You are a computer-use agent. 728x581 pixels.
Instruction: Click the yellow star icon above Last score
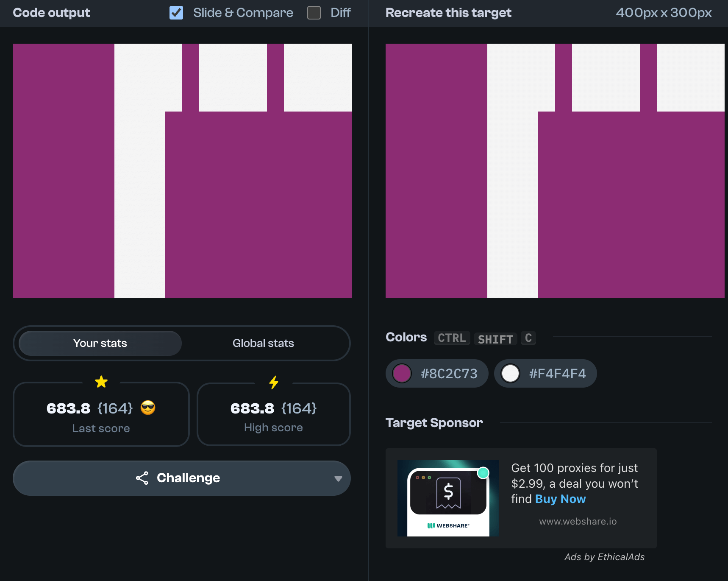point(101,382)
